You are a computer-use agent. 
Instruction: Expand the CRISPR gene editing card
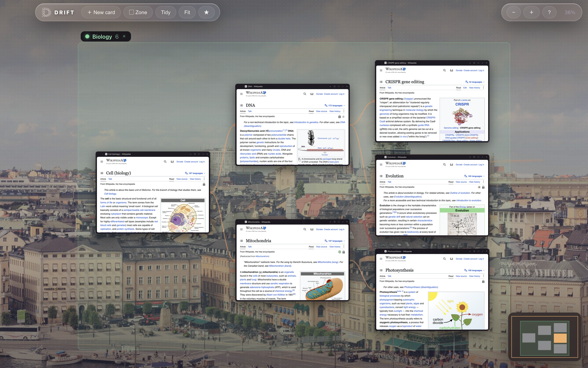tap(483, 63)
